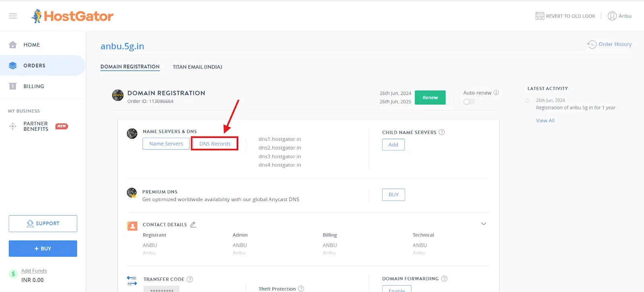Click the dns3.hostgator.in name server
The height and width of the screenshot is (292, 644).
[x=280, y=156]
